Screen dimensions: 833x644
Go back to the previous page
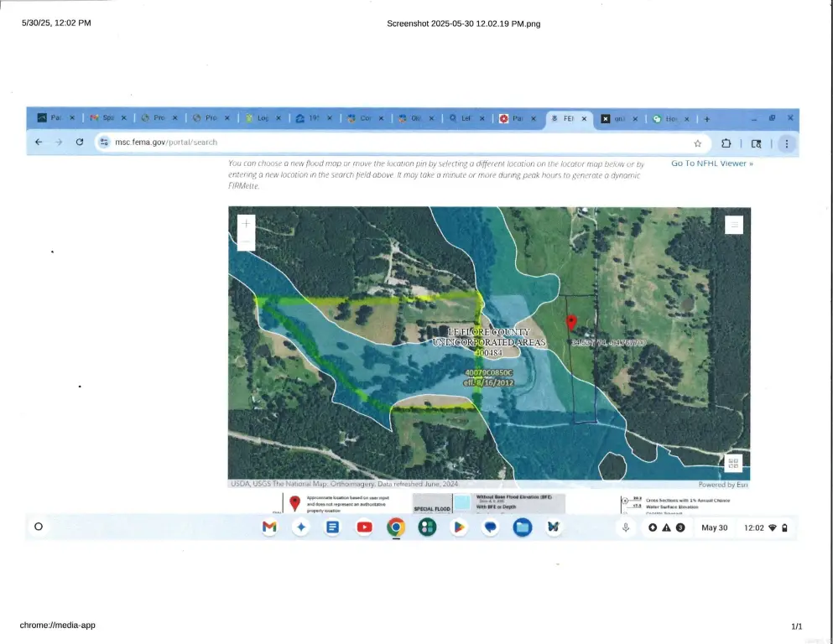39,143
